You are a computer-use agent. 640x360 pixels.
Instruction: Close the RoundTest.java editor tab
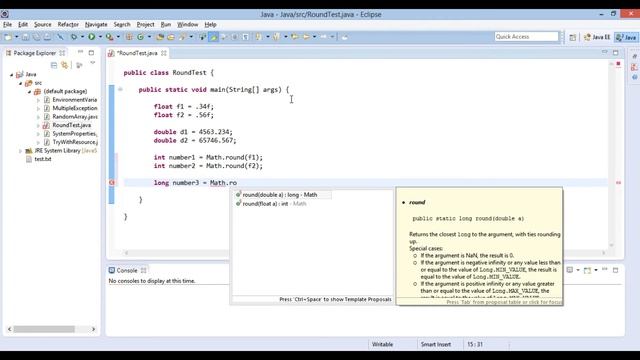(164, 53)
